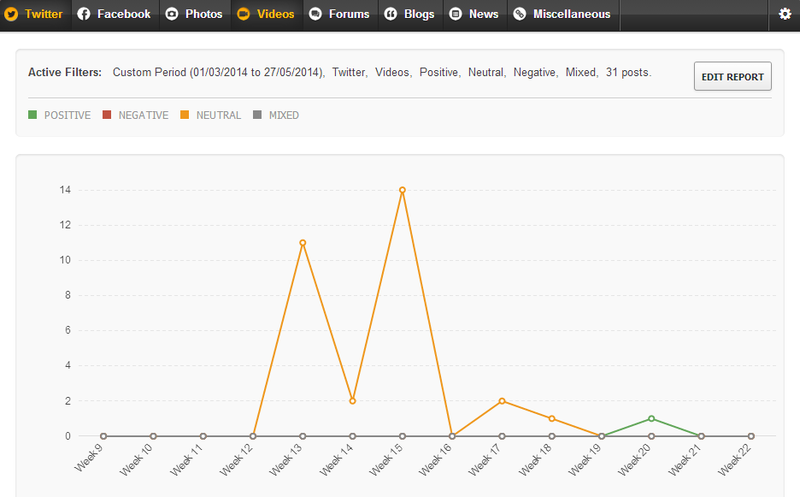
Task: Click the orange NEUTRAL color square
Action: (186, 115)
